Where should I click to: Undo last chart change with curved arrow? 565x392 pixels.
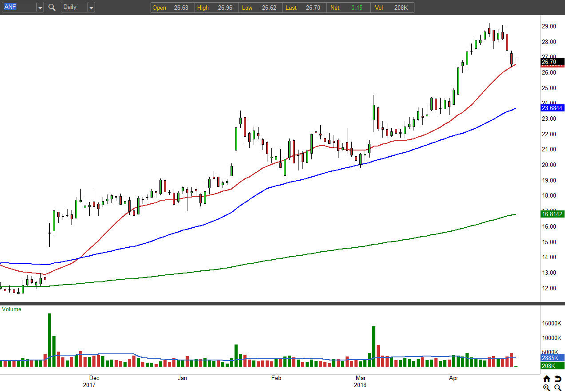point(557,379)
